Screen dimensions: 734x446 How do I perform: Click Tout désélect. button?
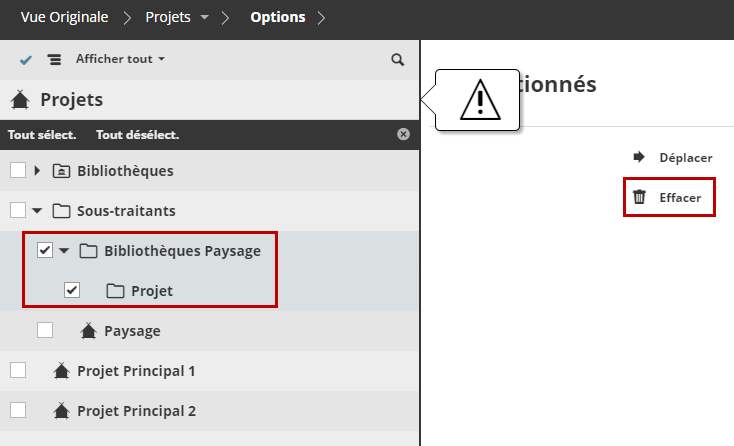137,135
